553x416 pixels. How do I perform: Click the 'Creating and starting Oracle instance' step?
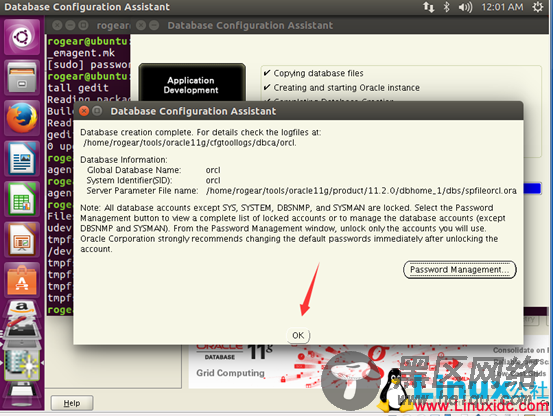(346, 87)
